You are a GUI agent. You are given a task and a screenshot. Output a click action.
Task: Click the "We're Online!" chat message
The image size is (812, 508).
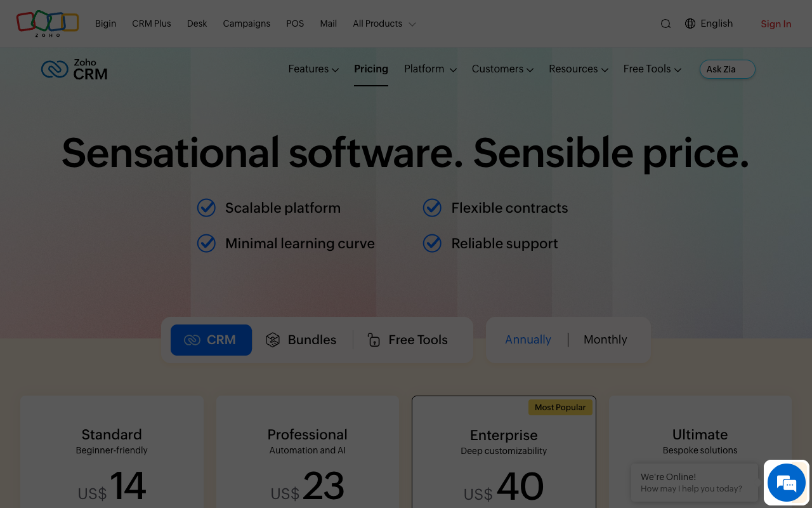tap(668, 477)
